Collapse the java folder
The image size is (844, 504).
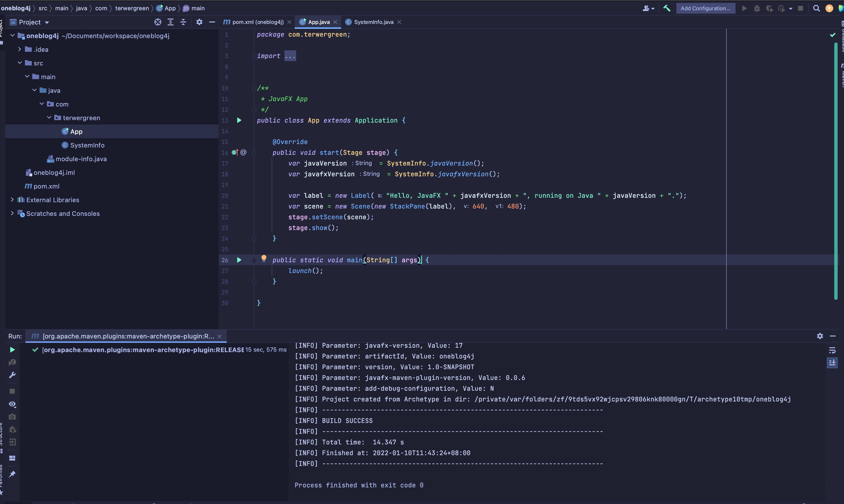(34, 90)
